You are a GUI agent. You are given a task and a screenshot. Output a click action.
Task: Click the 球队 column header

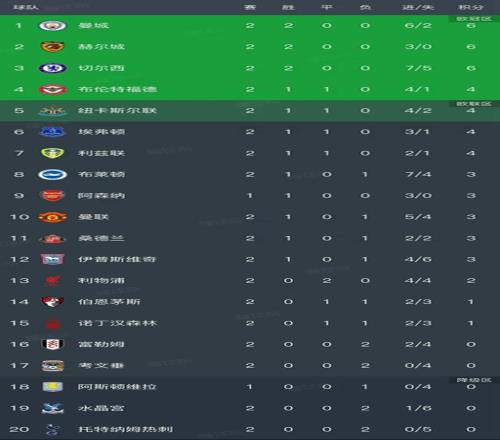point(26,7)
